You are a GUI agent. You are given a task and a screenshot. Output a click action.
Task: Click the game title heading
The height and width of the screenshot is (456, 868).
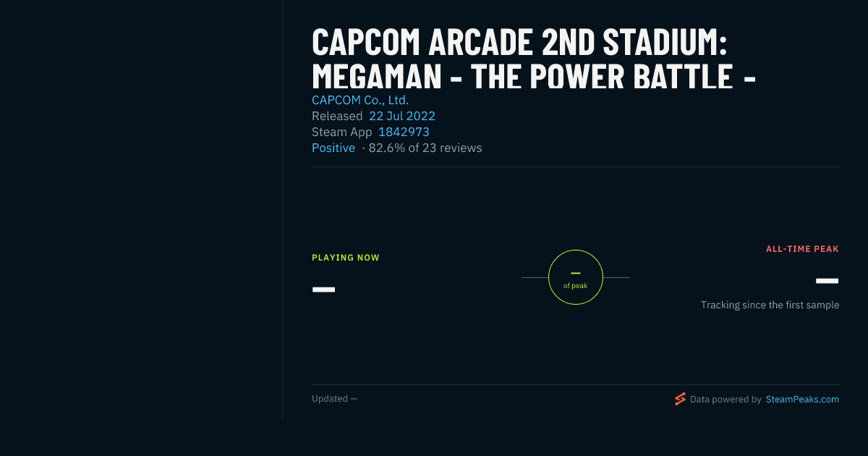(534, 59)
